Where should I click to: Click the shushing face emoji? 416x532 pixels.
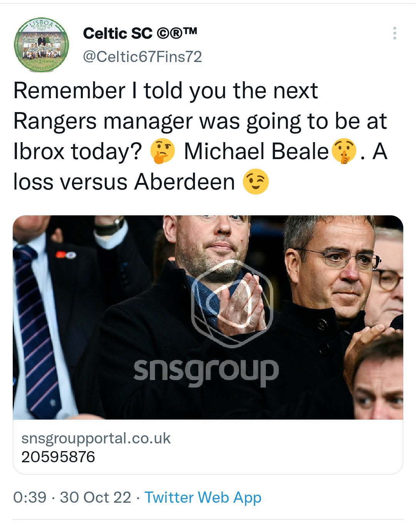[x=344, y=151]
